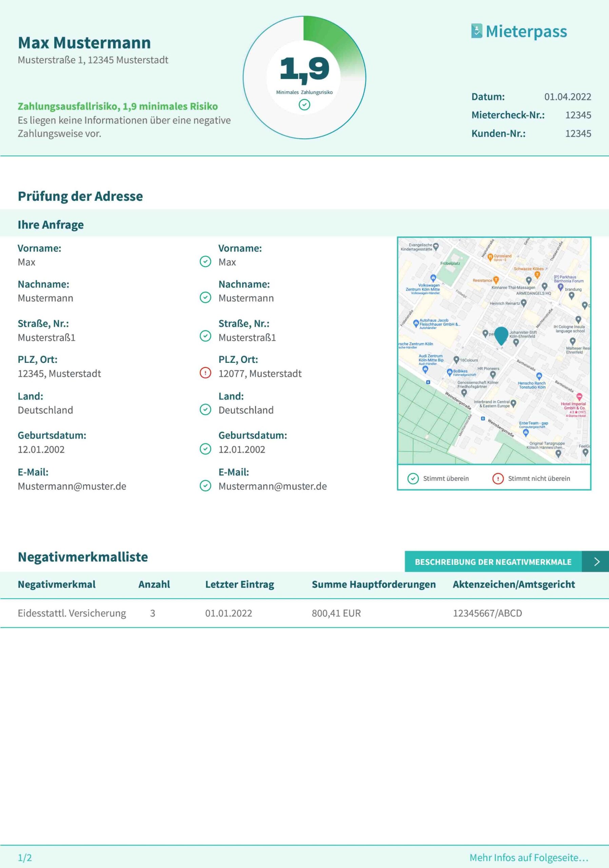Click the checkmark next to Nachname Mustermann
Image resolution: width=609 pixels, height=868 pixels.
click(205, 297)
